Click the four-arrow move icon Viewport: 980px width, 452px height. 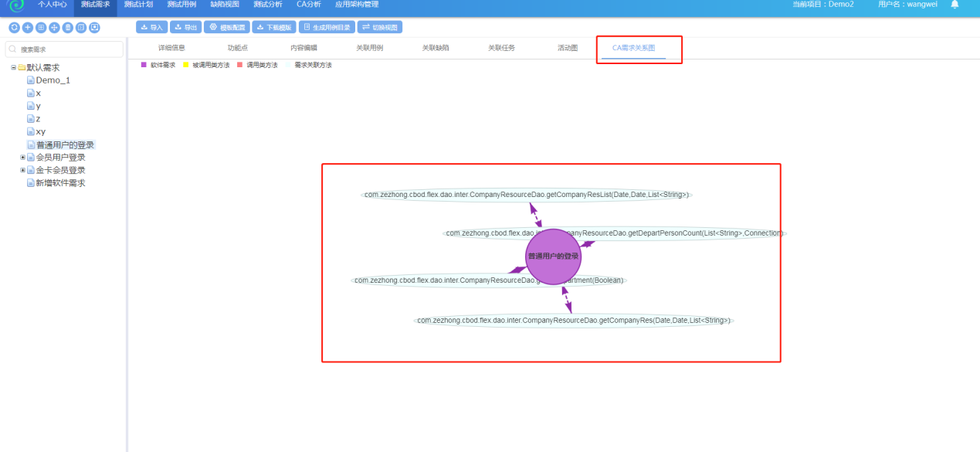point(54,27)
